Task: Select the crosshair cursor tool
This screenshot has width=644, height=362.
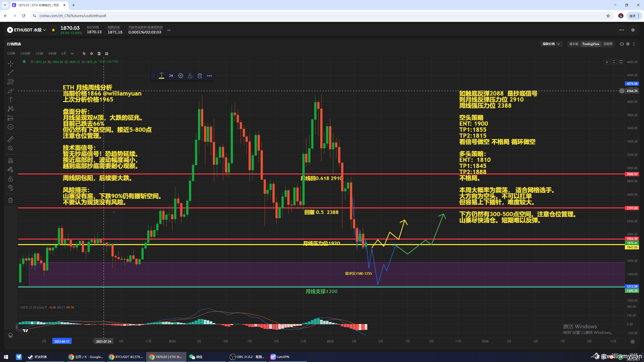Action: pyautogui.click(x=10, y=64)
